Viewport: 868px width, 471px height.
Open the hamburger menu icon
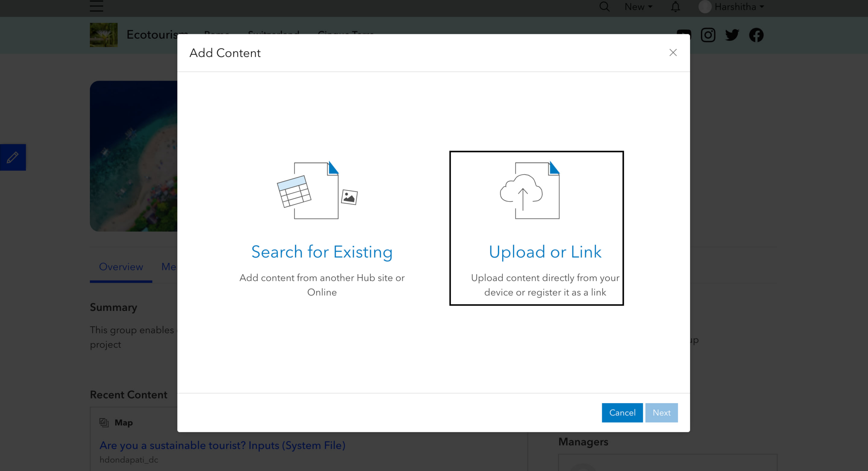tap(96, 6)
